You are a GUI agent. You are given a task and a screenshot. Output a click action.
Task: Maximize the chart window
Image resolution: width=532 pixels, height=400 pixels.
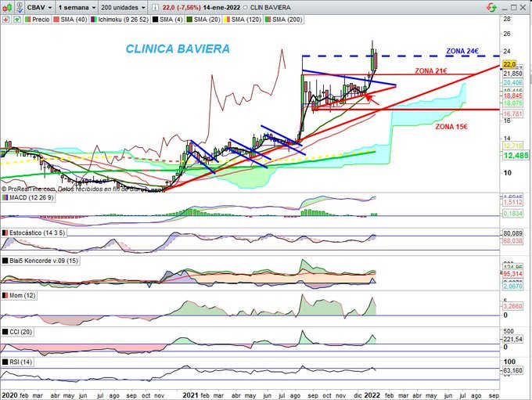[514, 7]
